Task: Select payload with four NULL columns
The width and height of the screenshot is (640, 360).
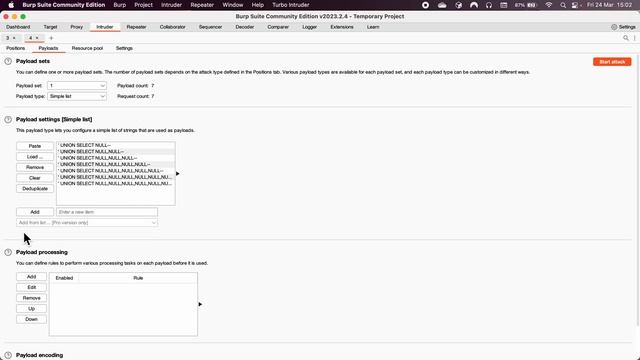Action: [x=116, y=164]
